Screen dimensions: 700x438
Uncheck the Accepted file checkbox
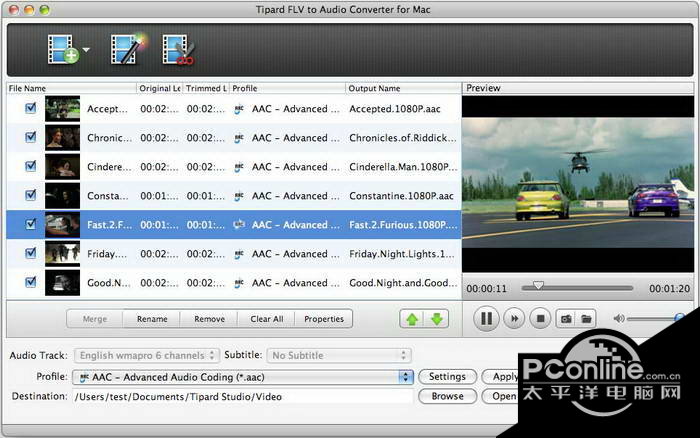point(31,108)
